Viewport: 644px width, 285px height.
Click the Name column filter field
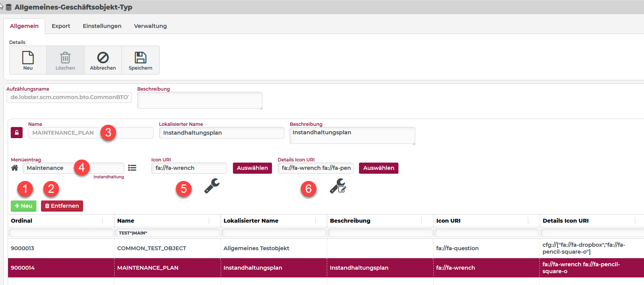tap(167, 233)
